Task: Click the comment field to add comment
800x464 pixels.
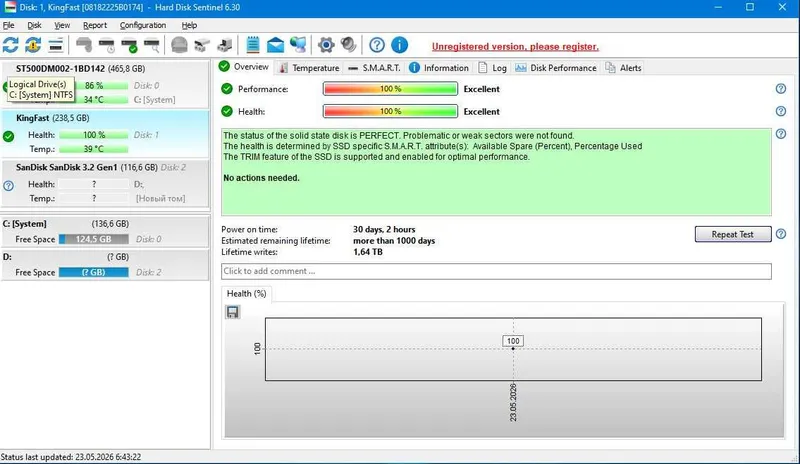Action: (x=496, y=271)
